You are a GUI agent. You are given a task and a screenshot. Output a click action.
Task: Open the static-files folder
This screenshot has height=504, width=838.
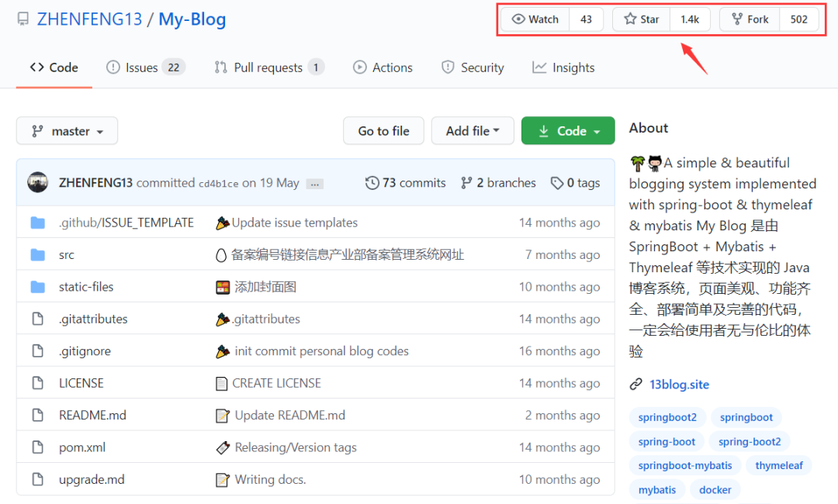click(86, 287)
